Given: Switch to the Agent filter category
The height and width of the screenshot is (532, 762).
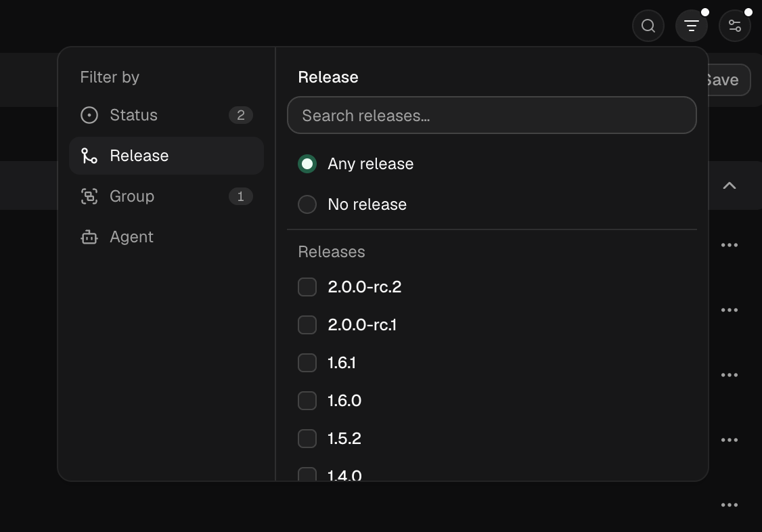Looking at the screenshot, I should pyautogui.click(x=166, y=237).
